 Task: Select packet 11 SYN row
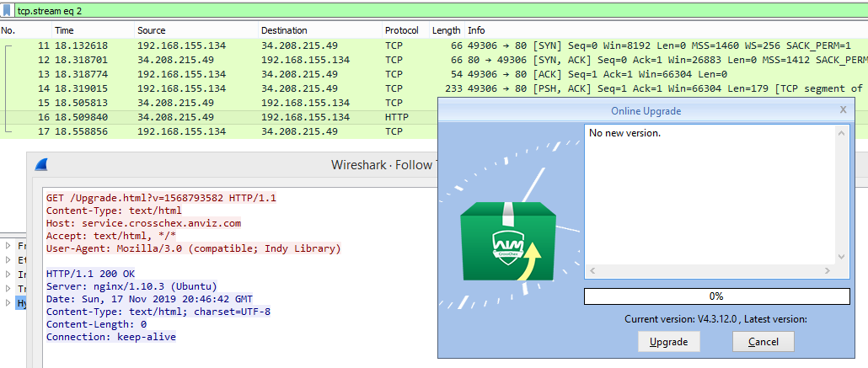(434, 45)
